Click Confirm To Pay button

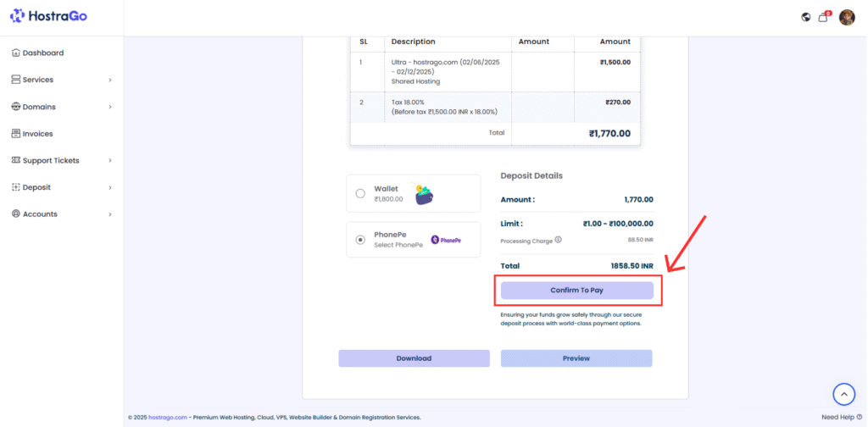[576, 291]
